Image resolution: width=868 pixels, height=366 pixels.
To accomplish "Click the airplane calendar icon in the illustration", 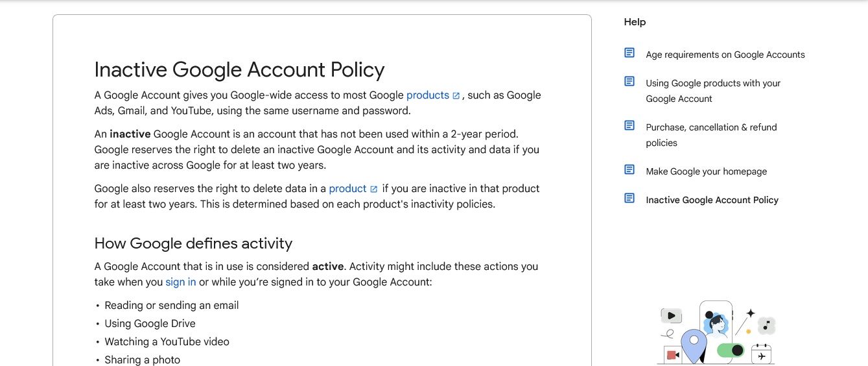I will (x=761, y=355).
